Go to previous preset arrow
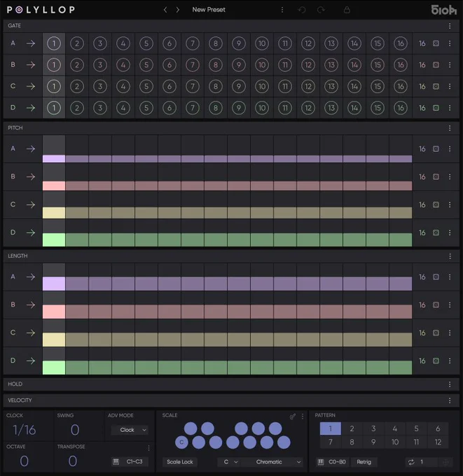 click(165, 10)
